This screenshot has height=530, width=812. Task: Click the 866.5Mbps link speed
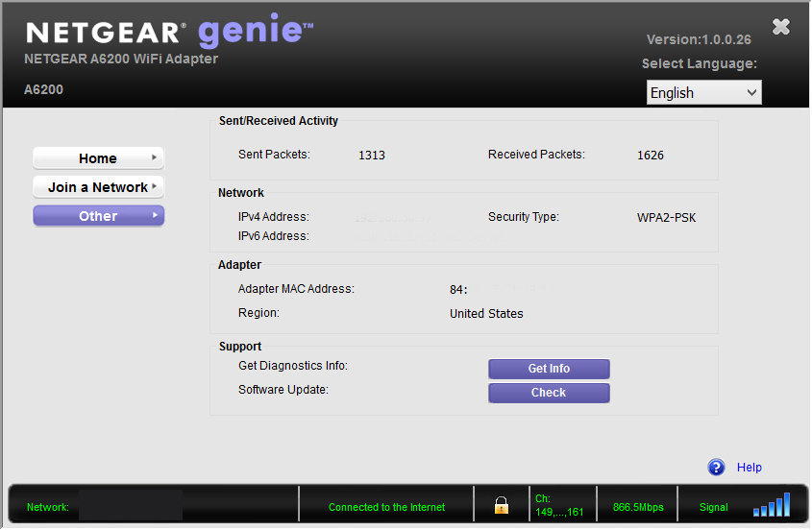coord(638,507)
